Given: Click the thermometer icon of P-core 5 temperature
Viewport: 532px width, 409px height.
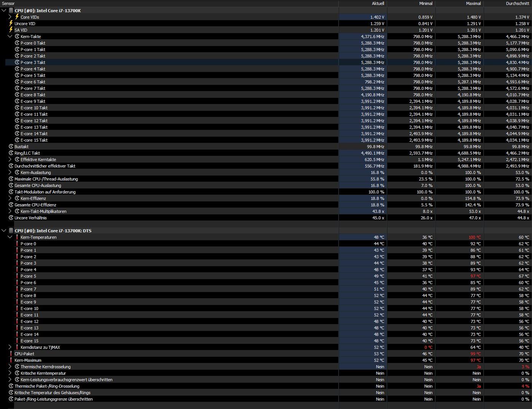Looking at the screenshot, I should coord(17,276).
